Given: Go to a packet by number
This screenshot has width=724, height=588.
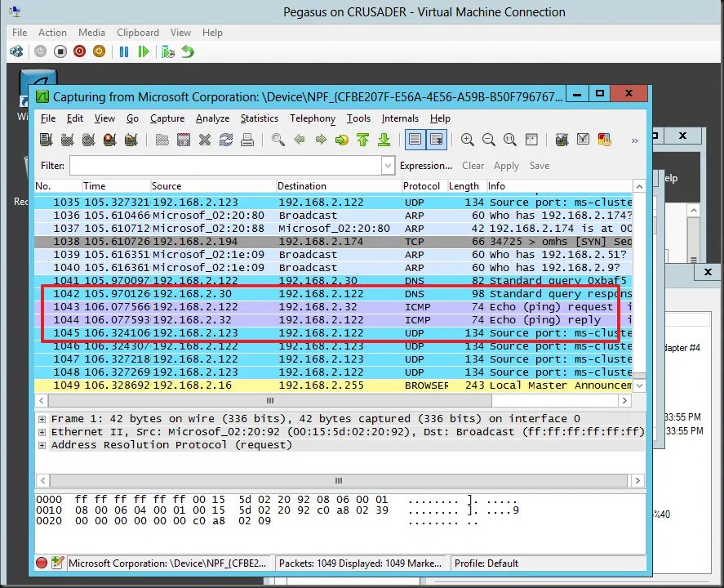Looking at the screenshot, I should (342, 140).
